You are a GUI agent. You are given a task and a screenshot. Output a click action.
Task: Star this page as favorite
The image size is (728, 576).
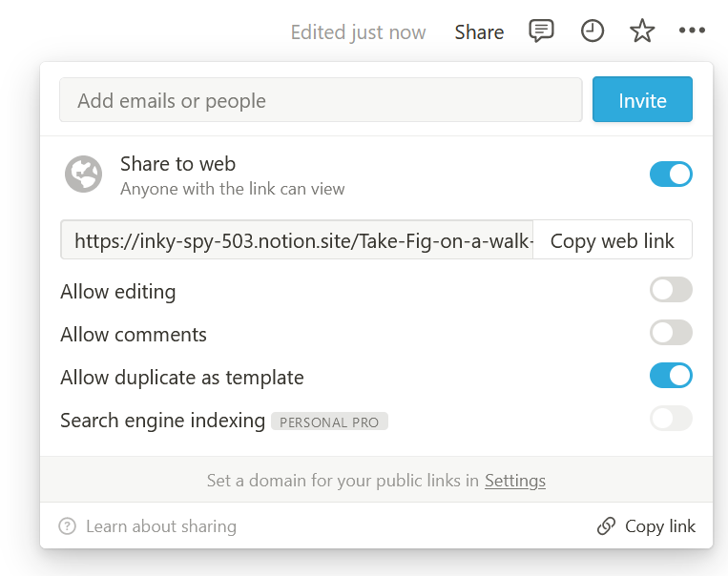click(x=642, y=31)
